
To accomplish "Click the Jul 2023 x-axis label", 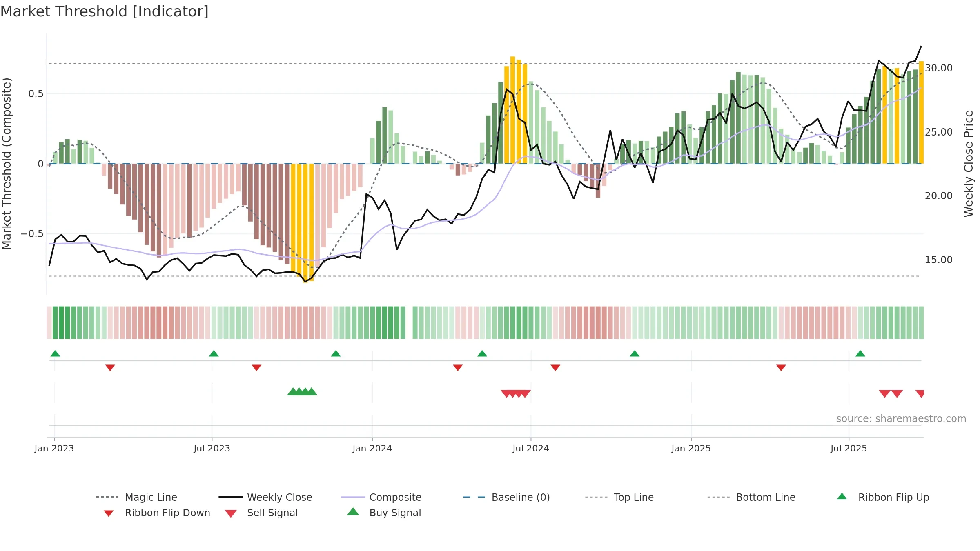I will coord(212,449).
